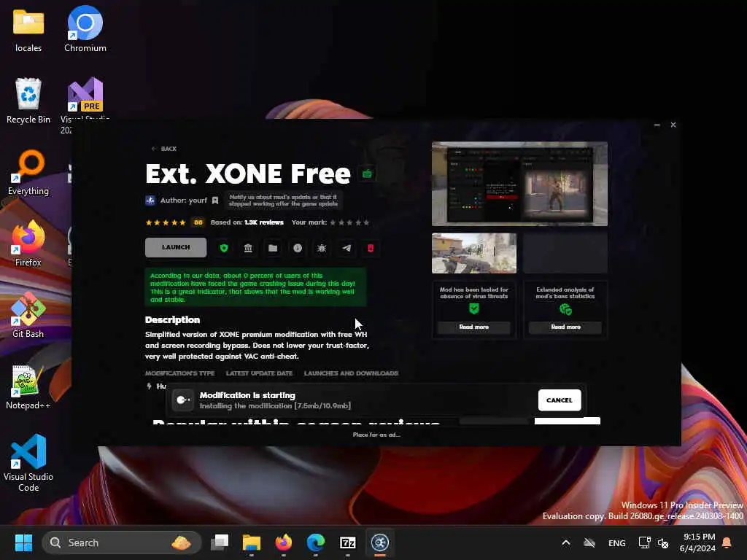Open the small gameplay rifle thumbnail
The height and width of the screenshot is (560, 747).
[474, 253]
